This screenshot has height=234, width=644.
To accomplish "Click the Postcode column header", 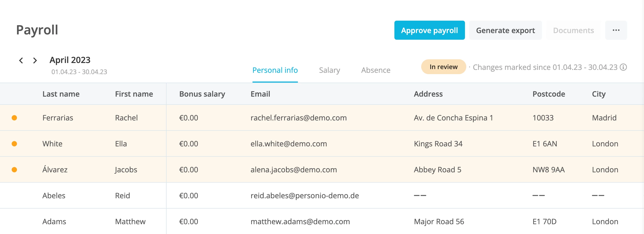I will (549, 94).
